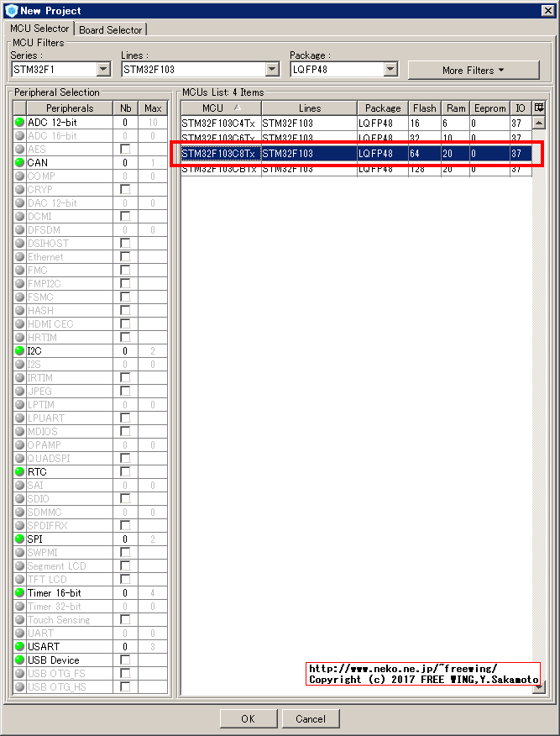The image size is (560, 736).
Task: Click the grey dot beside QUADSPI
Action: (x=19, y=458)
